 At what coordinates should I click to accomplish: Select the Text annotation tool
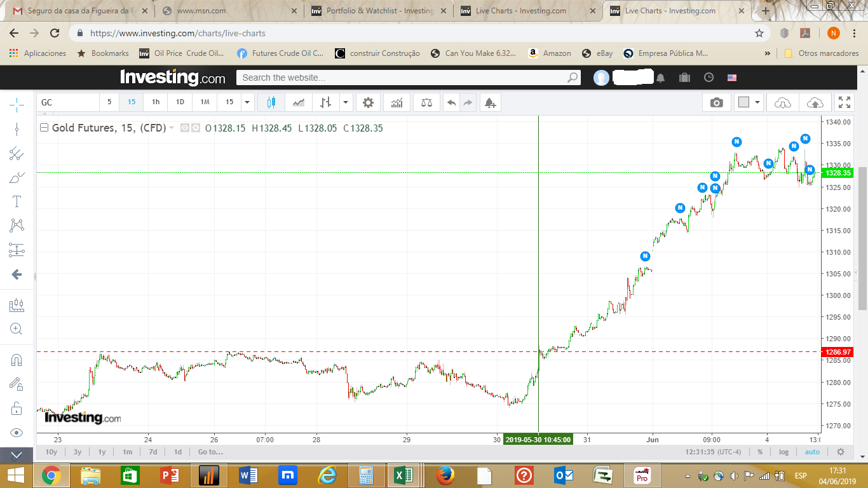[17, 201]
